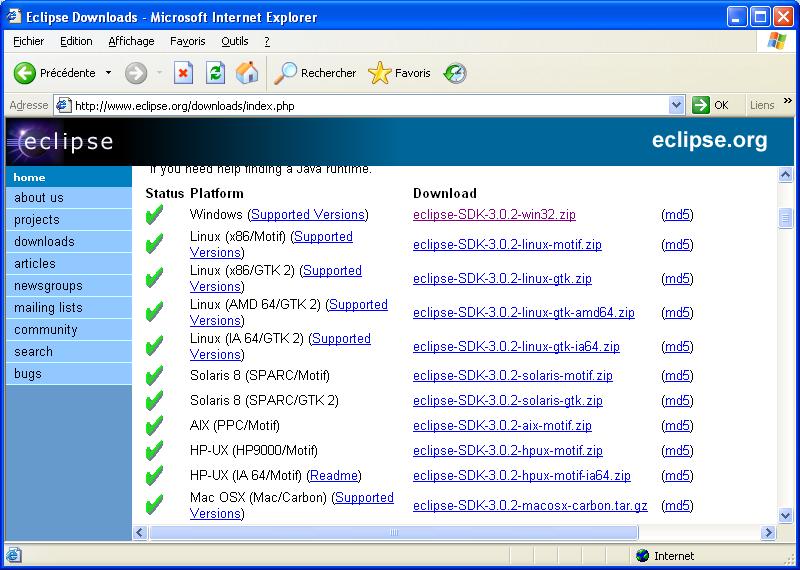Open the forward button history dropdown
This screenshot has height=570, width=800.
(x=158, y=73)
